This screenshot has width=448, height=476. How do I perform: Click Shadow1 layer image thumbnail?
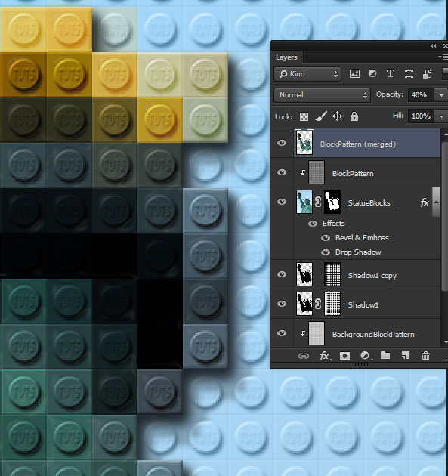(304, 304)
